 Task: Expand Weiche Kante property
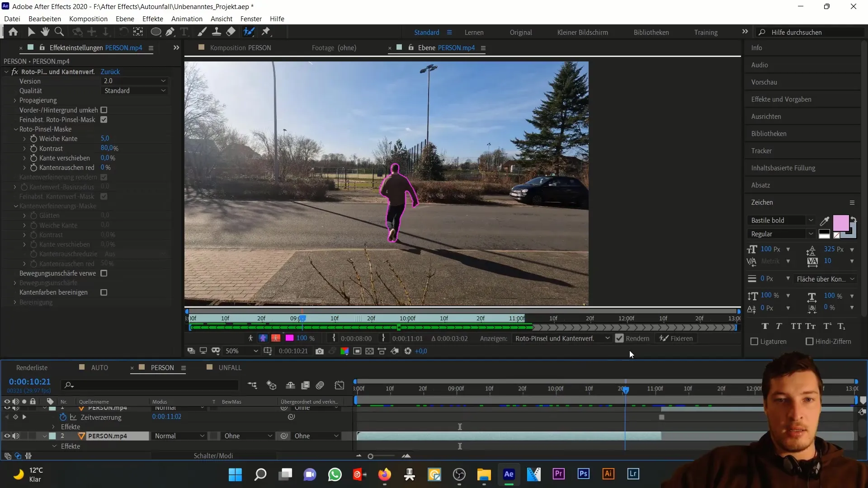click(x=24, y=139)
